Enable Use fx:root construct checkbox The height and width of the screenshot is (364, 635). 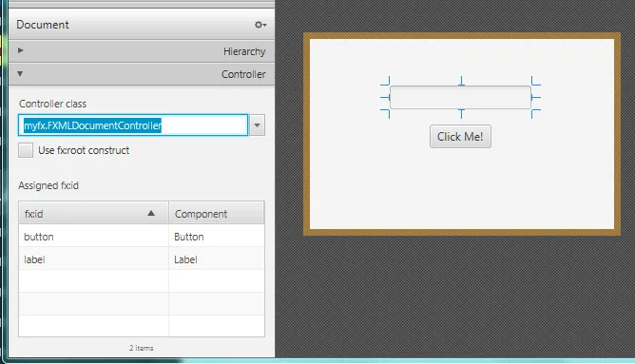coord(26,150)
